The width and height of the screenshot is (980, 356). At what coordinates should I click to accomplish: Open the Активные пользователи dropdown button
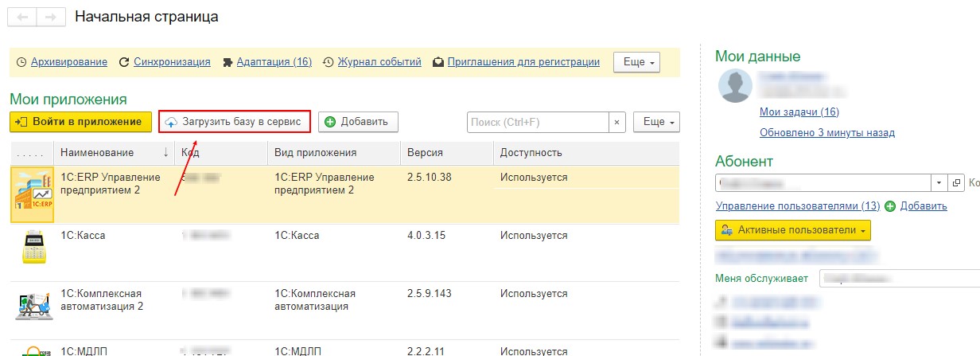coord(793,229)
